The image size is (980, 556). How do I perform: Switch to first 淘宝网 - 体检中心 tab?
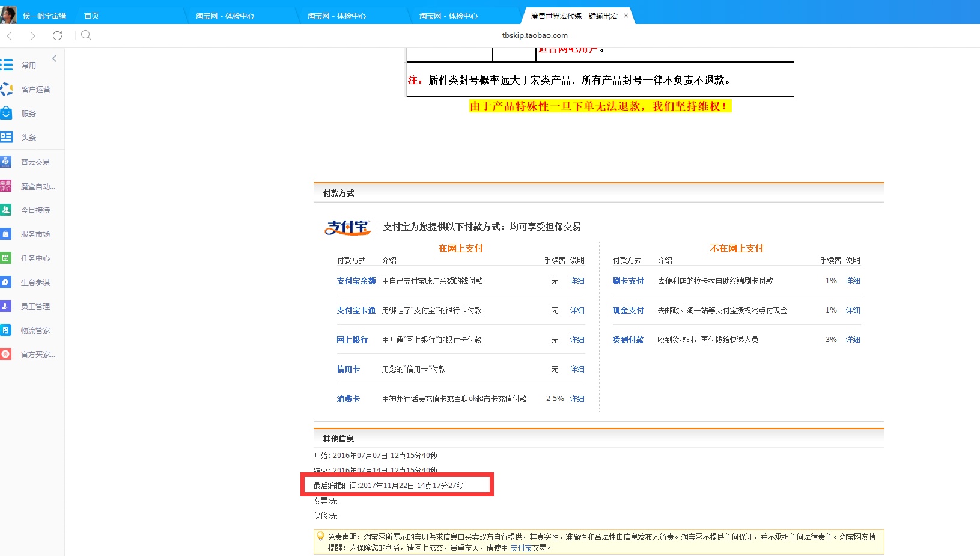(225, 16)
